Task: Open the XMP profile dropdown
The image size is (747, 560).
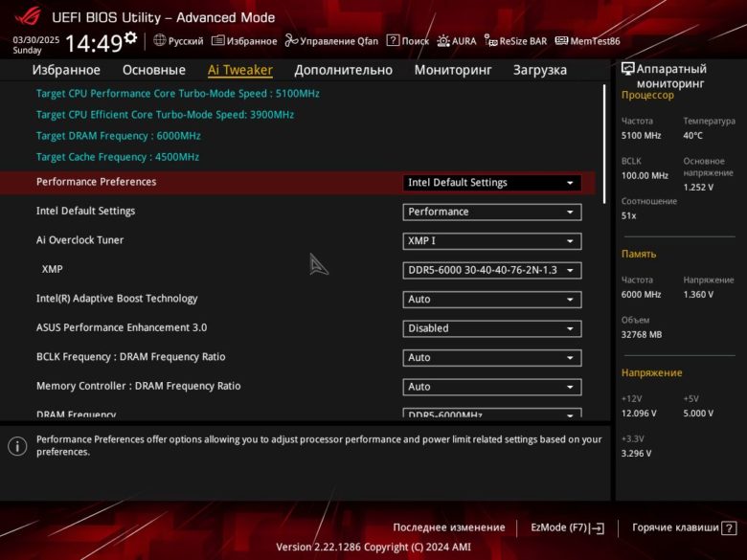Action: tap(491, 271)
